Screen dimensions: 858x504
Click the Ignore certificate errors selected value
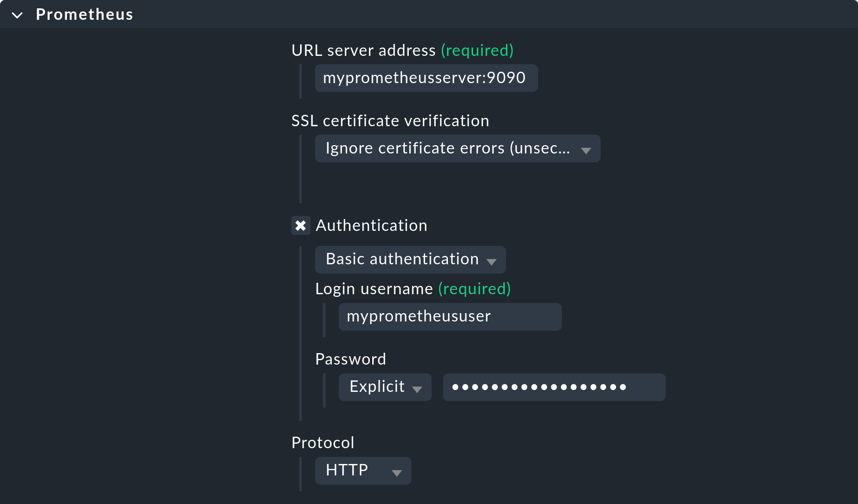pos(447,148)
